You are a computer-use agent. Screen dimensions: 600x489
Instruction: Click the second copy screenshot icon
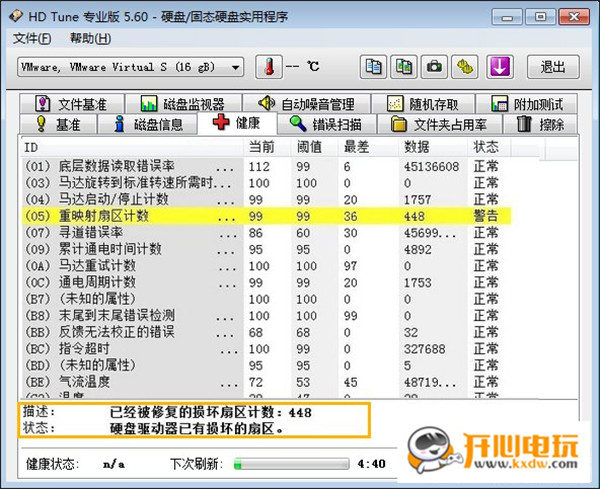404,67
